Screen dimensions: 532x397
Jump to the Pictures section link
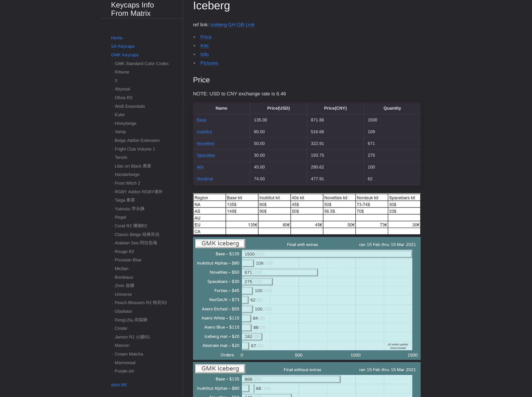tap(209, 63)
